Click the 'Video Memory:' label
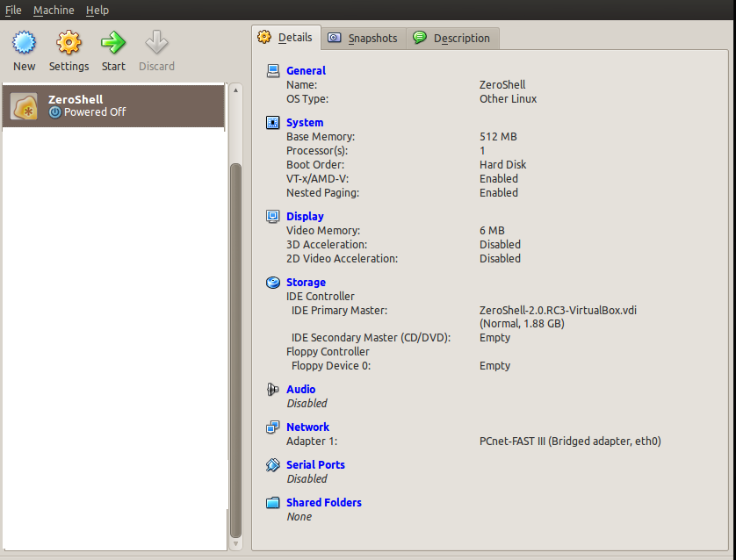Viewport: 736px width, 560px height. click(323, 230)
